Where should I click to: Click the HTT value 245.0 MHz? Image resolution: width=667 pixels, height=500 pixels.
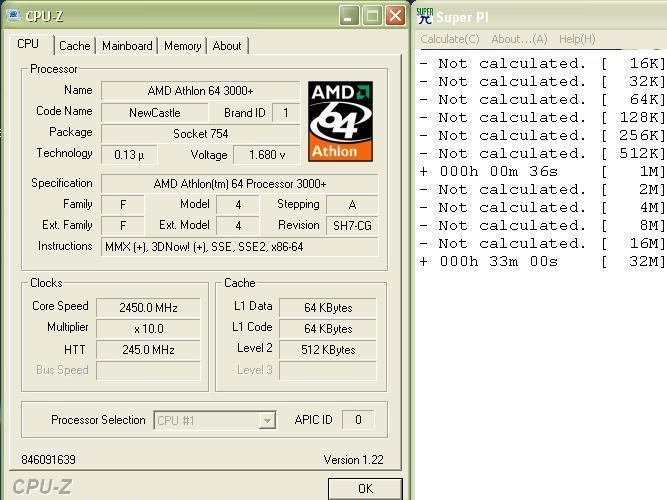(148, 350)
